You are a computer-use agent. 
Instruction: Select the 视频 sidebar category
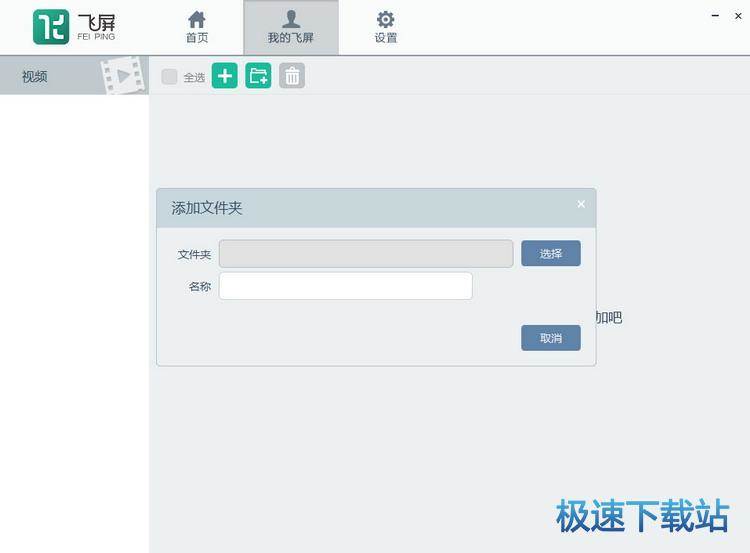coord(74,76)
